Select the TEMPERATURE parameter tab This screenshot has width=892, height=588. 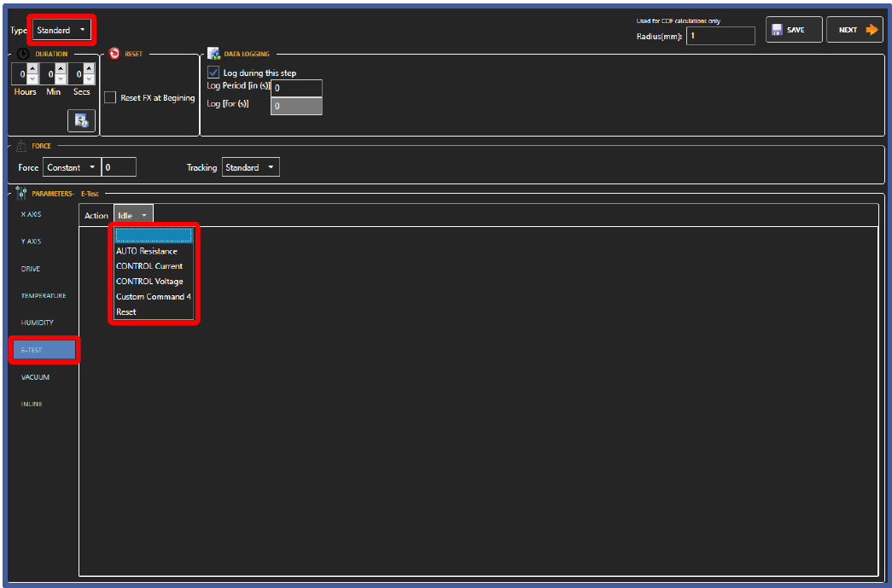44,295
